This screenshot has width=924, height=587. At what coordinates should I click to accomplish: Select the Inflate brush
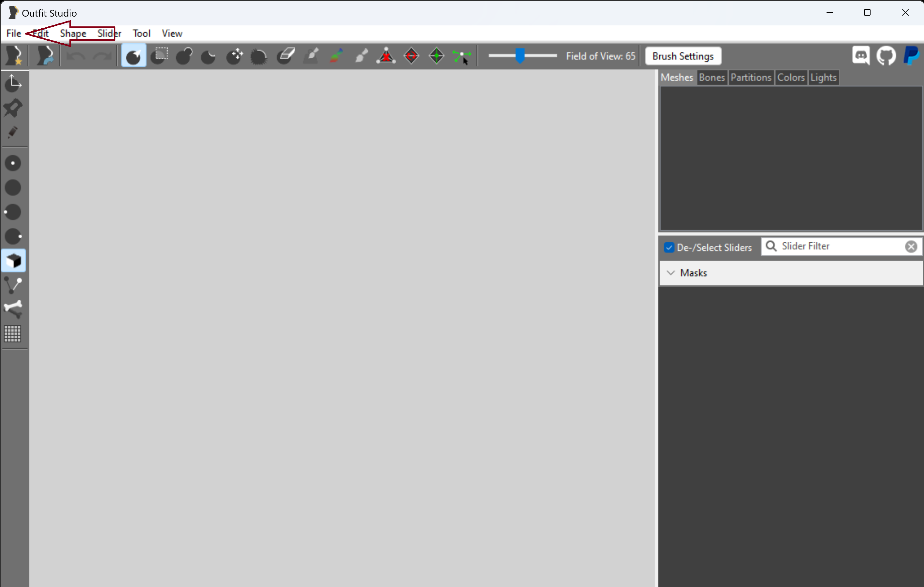pyautogui.click(x=183, y=56)
